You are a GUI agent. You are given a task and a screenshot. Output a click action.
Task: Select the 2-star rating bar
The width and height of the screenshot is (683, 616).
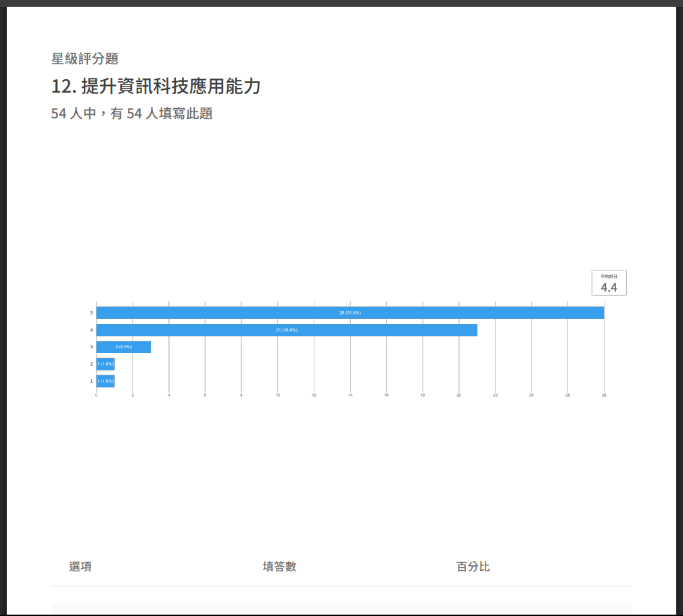105,364
